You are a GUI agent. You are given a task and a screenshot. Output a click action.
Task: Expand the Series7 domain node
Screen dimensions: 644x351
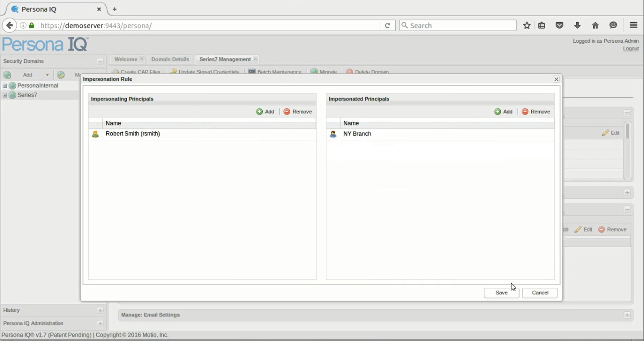coord(5,95)
